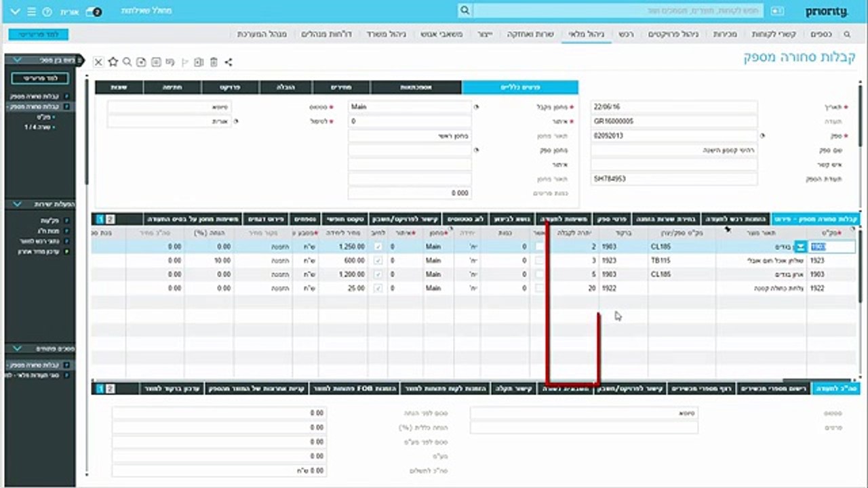Screen dimensions: 868x488
Task: Click the blue button below the top bar
Action: tap(39, 34)
